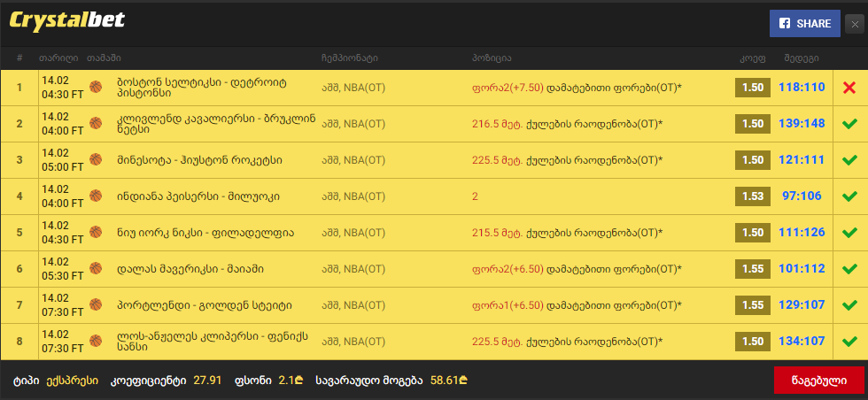The image size is (868, 400).
Task: Select the პორტლენდი - გოლდენ სტეიტი match
Action: [x=205, y=305]
